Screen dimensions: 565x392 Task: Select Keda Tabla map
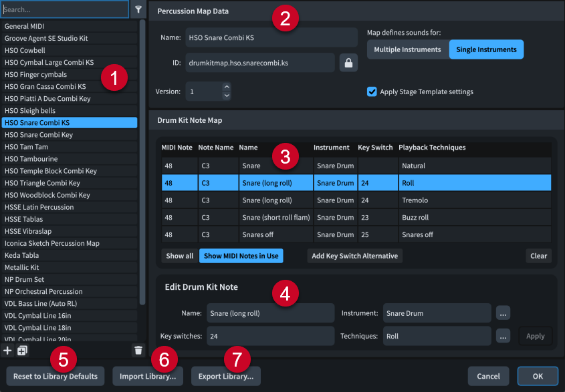click(x=69, y=255)
